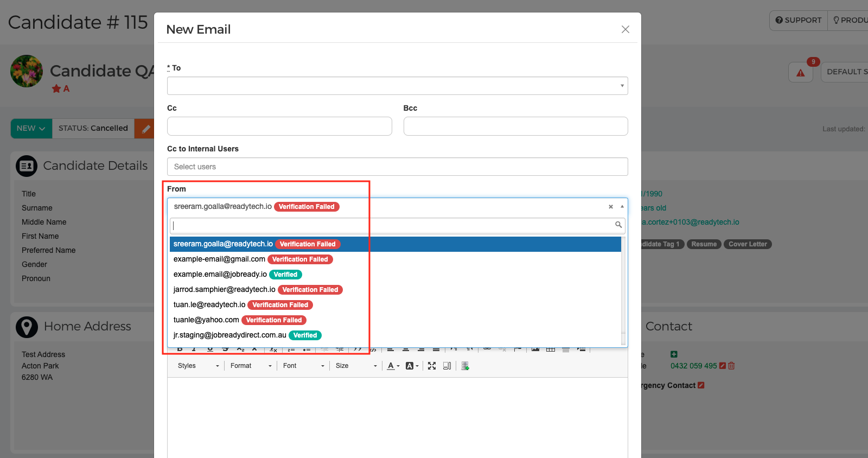Click the Cover Letter tag
Screen dimensions: 868x458
748,244
